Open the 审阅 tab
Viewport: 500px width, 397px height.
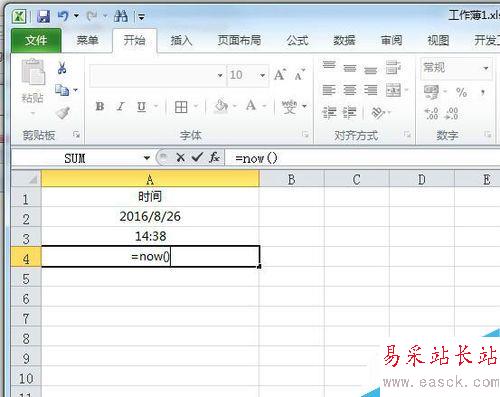click(x=391, y=40)
